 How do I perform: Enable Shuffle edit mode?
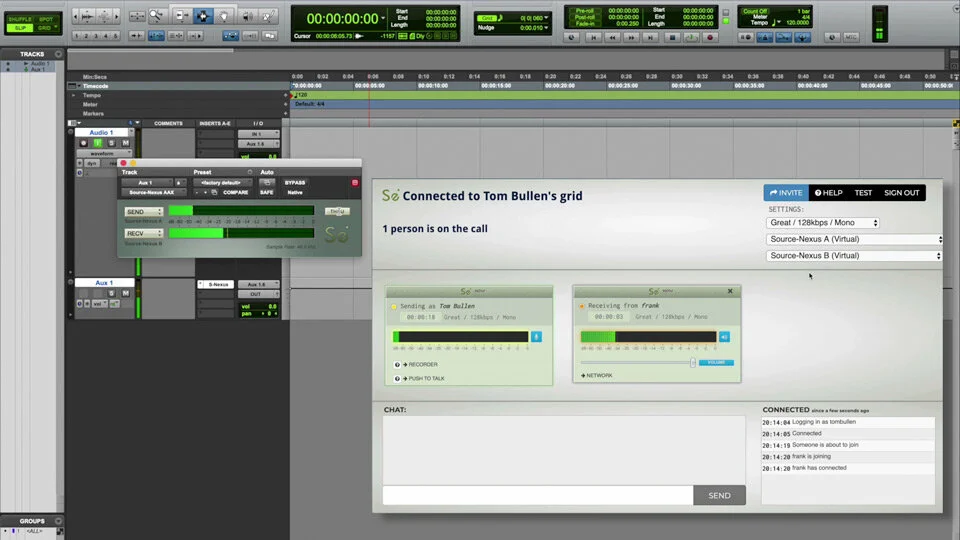pos(21,20)
